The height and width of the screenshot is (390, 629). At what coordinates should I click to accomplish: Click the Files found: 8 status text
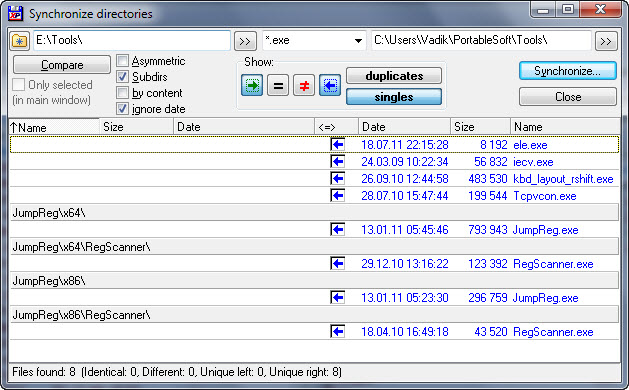click(44, 372)
